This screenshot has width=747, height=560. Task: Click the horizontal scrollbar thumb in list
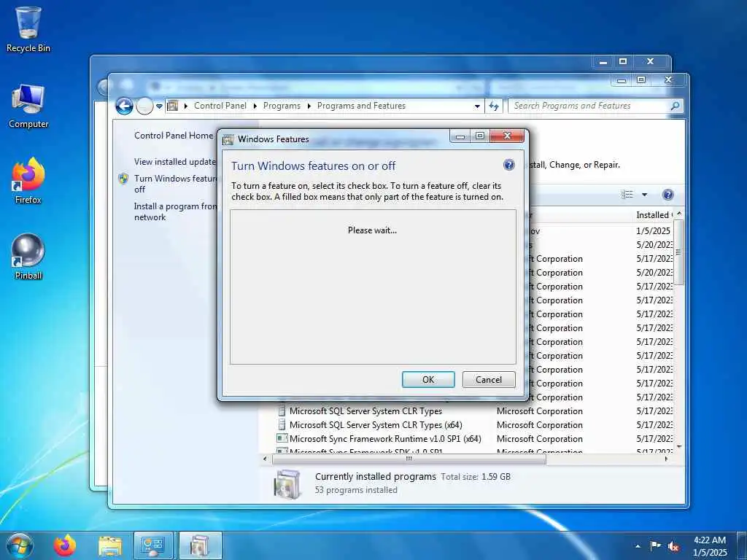(409, 459)
